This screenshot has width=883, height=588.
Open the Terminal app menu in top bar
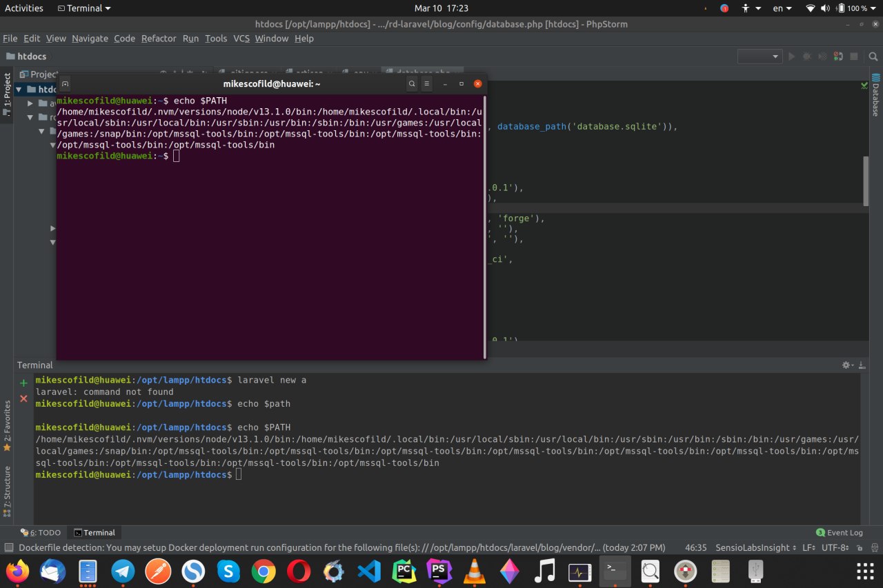83,8
